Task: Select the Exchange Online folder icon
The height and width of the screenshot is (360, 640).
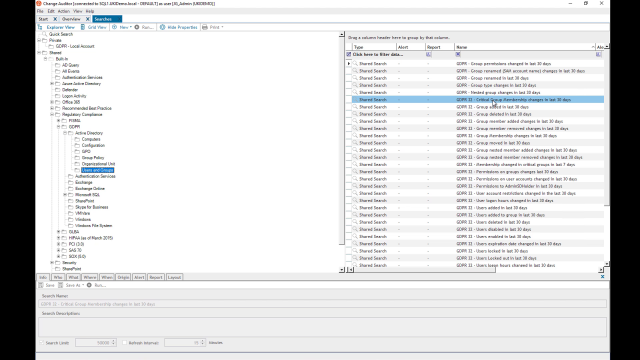Action: (x=71, y=189)
